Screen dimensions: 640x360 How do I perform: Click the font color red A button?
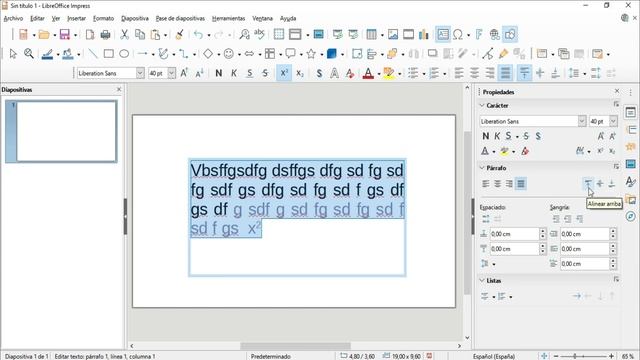point(368,73)
